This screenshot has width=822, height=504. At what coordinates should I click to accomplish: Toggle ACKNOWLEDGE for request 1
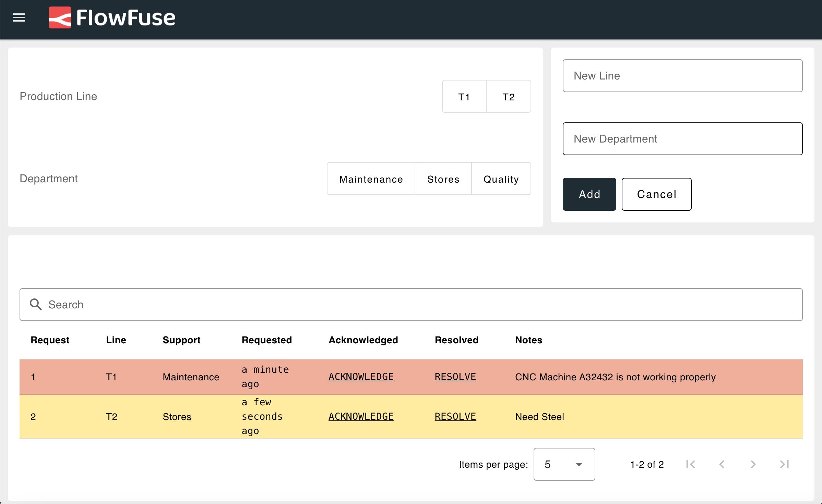click(360, 377)
